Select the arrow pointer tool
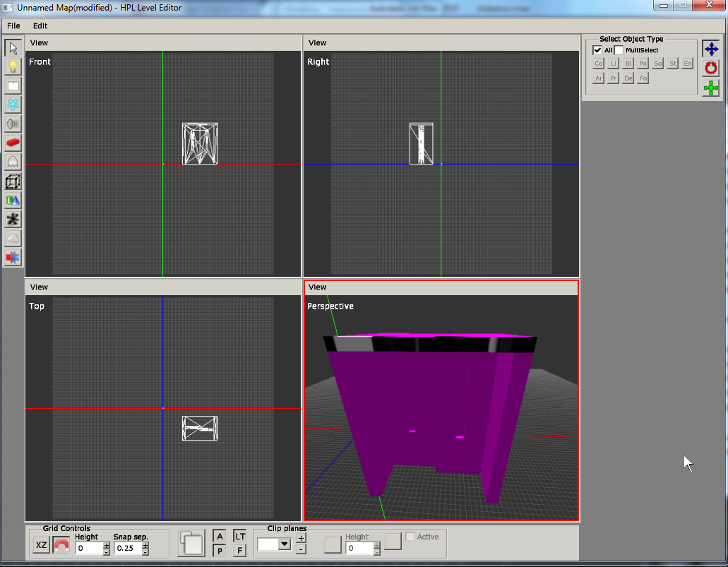This screenshot has height=567, width=728. [13, 48]
